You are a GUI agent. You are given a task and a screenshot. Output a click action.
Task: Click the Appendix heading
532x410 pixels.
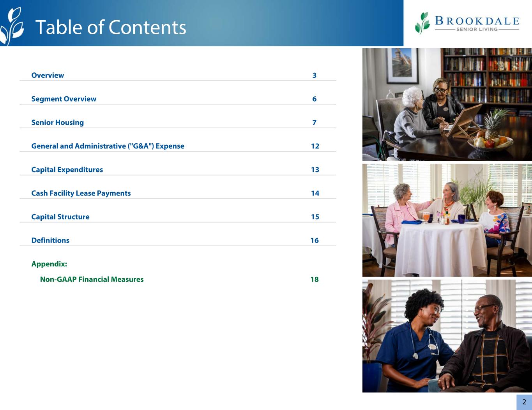click(x=49, y=264)
